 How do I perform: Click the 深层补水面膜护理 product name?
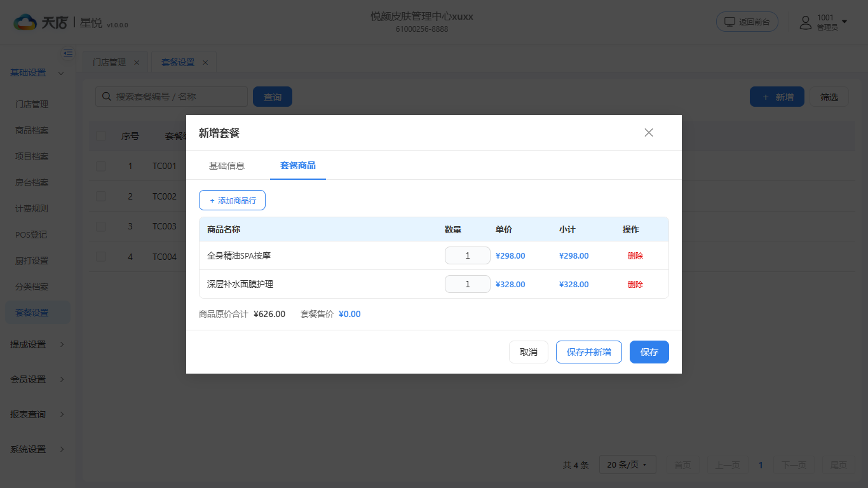coord(240,284)
